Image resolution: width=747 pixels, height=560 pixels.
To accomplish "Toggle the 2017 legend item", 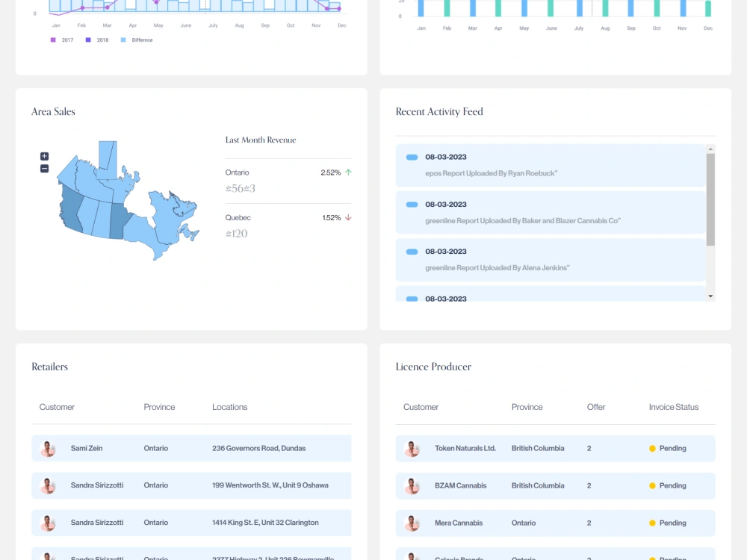I will 62,40.
